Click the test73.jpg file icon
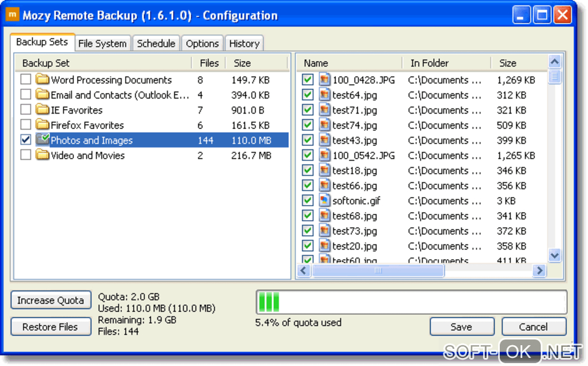588x366 pixels. [325, 231]
